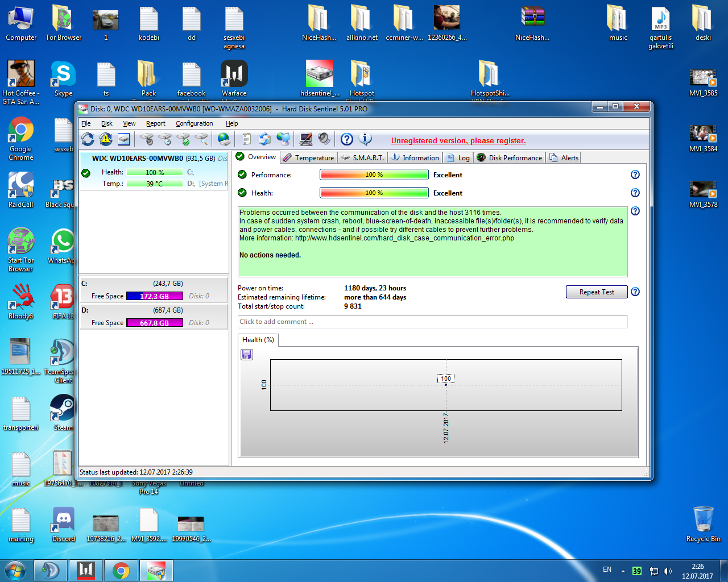Screen dimensions: 728x582
Task: Click the C: drive free space bar
Action: pyautogui.click(x=154, y=296)
